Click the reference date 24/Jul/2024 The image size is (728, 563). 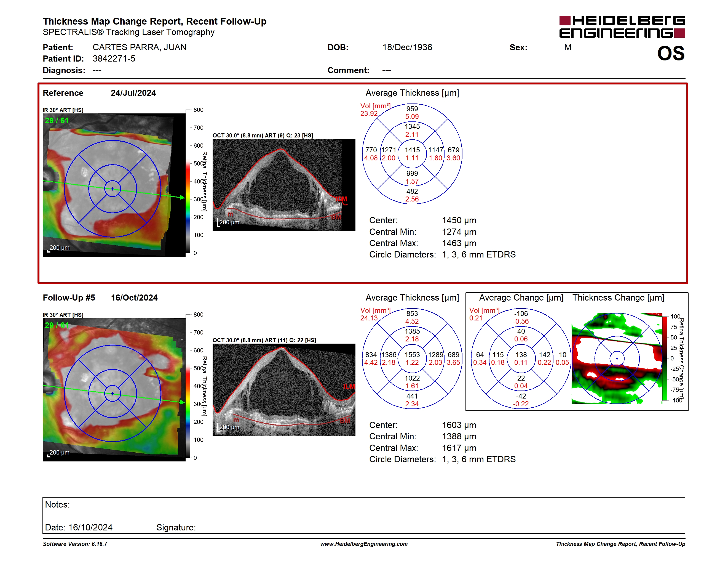point(133,93)
